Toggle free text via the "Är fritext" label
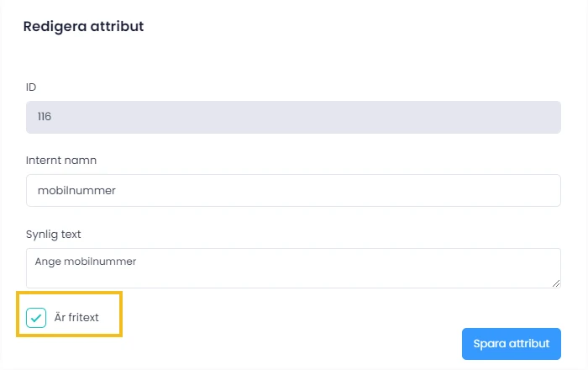 pos(76,317)
